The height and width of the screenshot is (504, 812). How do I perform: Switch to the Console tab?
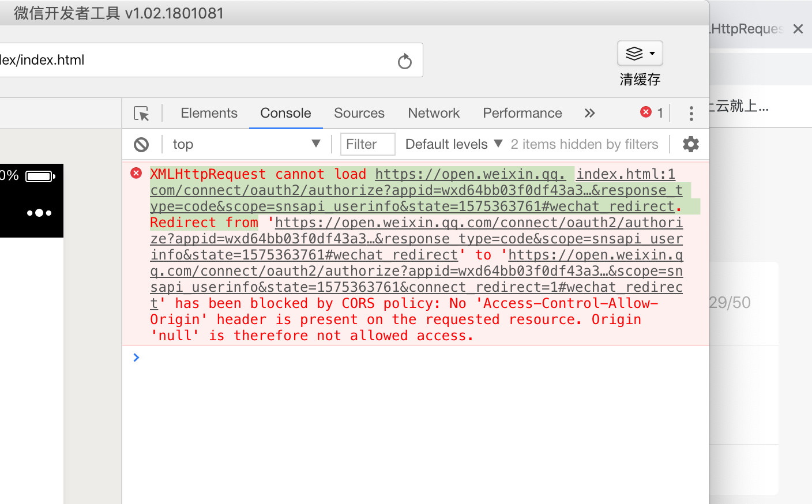(285, 113)
